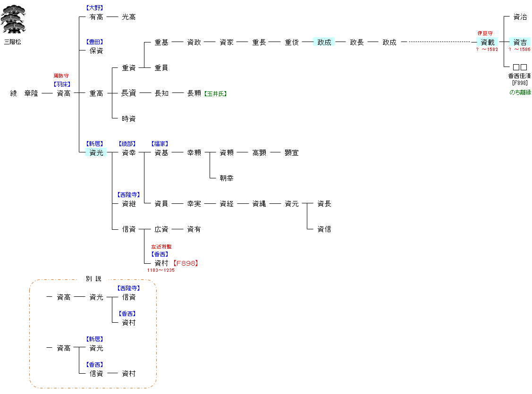532x394 pixels.
Task: Select highlighted 資光 under 【新居】 in main tree
Action: 96,152
